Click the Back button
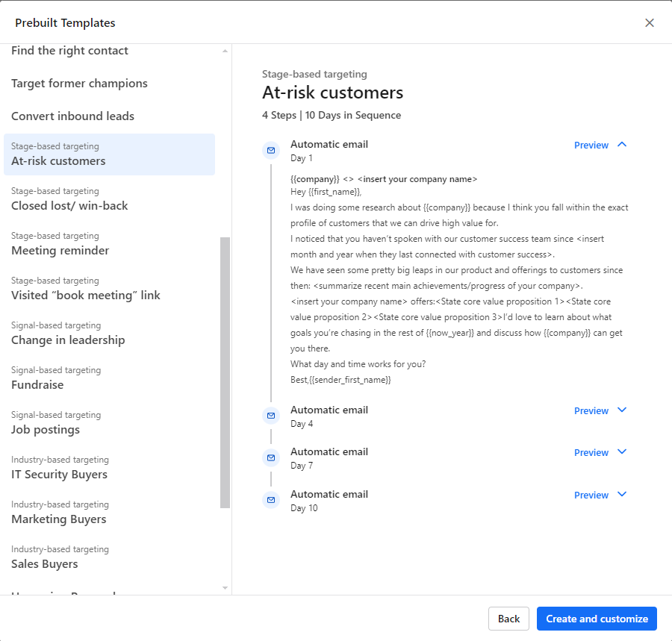The image size is (672, 641). point(508,619)
